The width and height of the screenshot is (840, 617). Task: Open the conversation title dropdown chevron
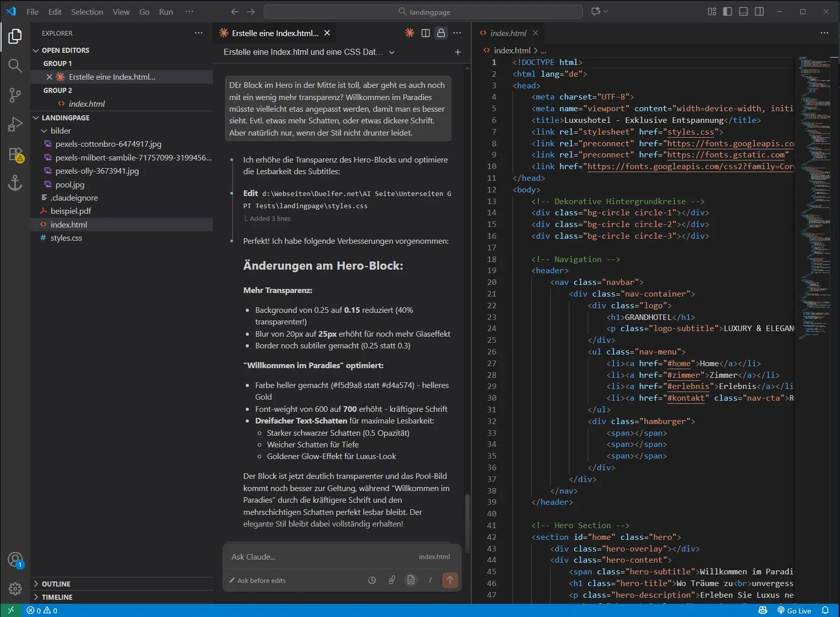[x=392, y=52]
